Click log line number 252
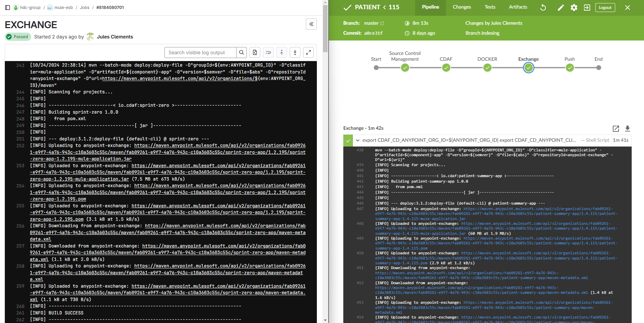The height and width of the screenshot is (323, 644). pos(20,146)
